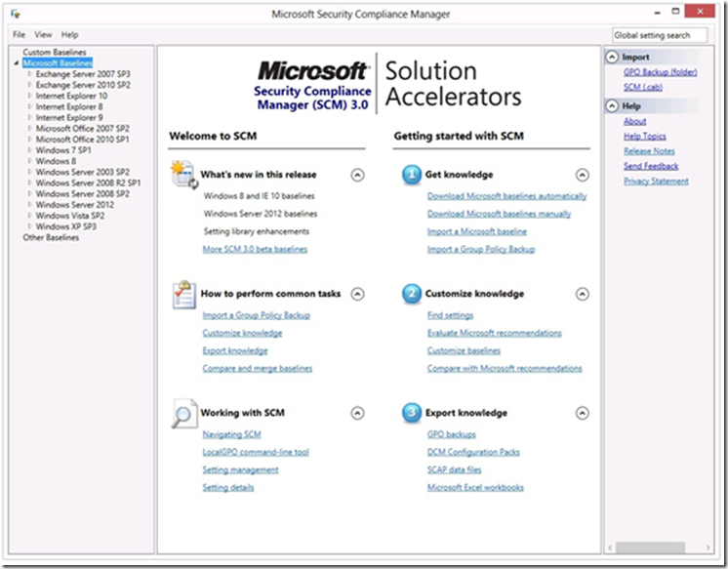This screenshot has width=728, height=569.
Task: Open the Customize baselines link
Action: click(x=464, y=350)
